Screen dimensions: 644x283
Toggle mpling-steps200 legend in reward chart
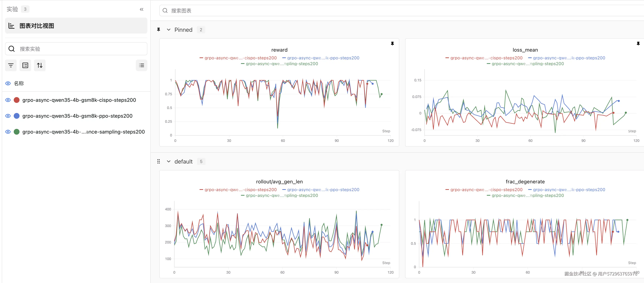pyautogui.click(x=279, y=64)
